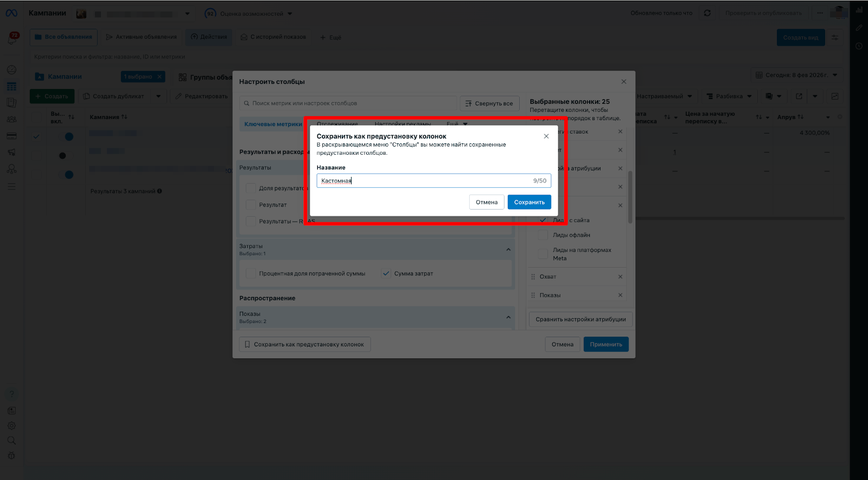Grab the drag handle of Охват column
Screen dimensions: 868x480
pos(533,277)
